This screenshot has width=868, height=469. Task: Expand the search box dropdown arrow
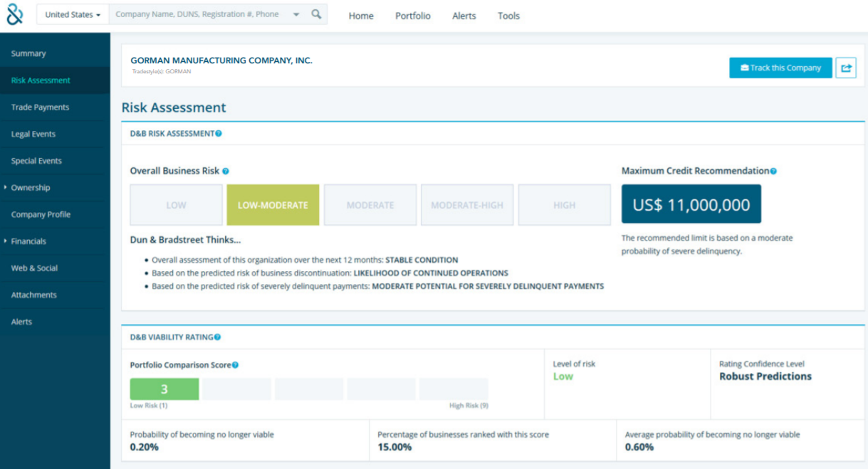coord(296,15)
